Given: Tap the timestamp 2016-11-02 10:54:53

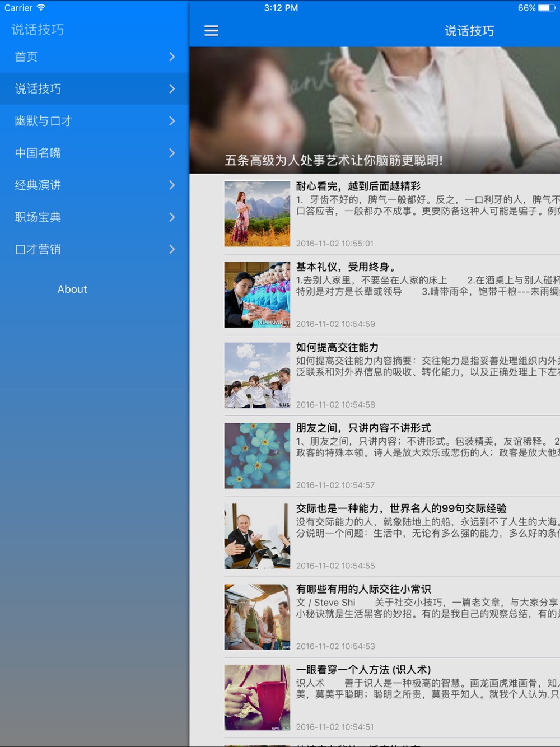Looking at the screenshot, I should pyautogui.click(x=335, y=646).
